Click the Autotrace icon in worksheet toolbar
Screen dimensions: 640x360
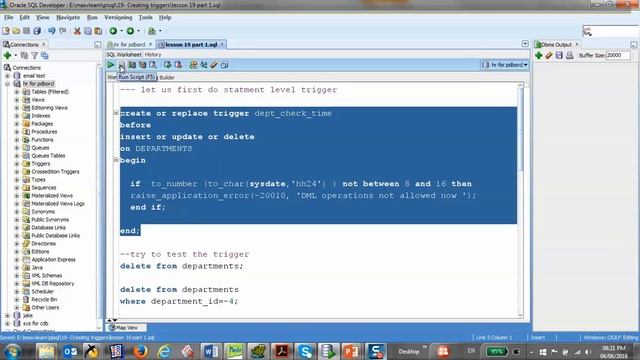coord(142,65)
